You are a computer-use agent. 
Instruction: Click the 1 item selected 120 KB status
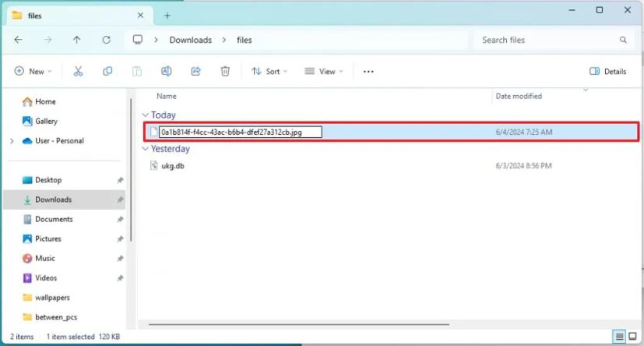(x=83, y=337)
